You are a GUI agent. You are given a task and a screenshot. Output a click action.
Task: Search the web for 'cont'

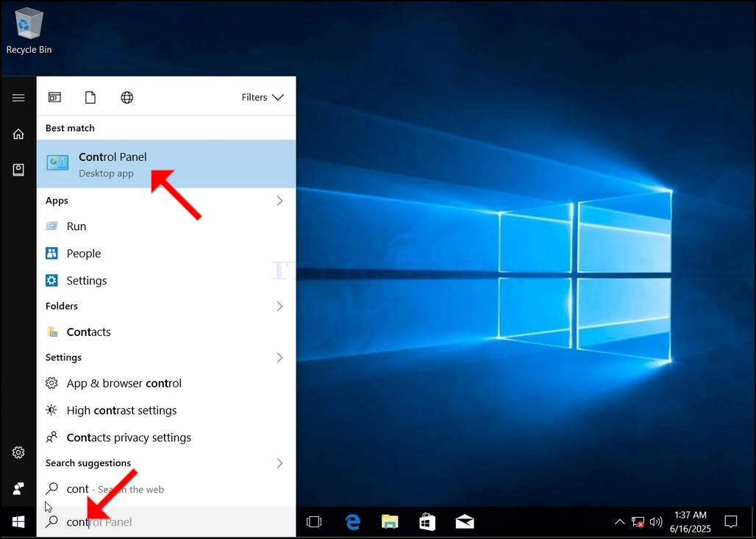click(166, 489)
